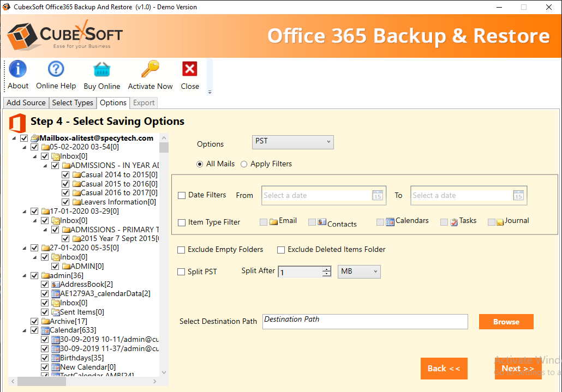
Task: Open Online Help from toolbar
Action: pos(56,70)
